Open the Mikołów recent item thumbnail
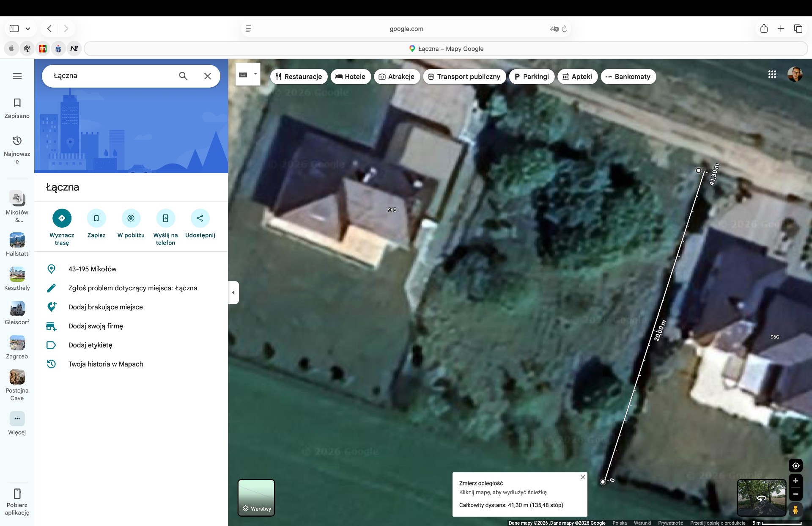812x526 pixels. click(x=17, y=198)
